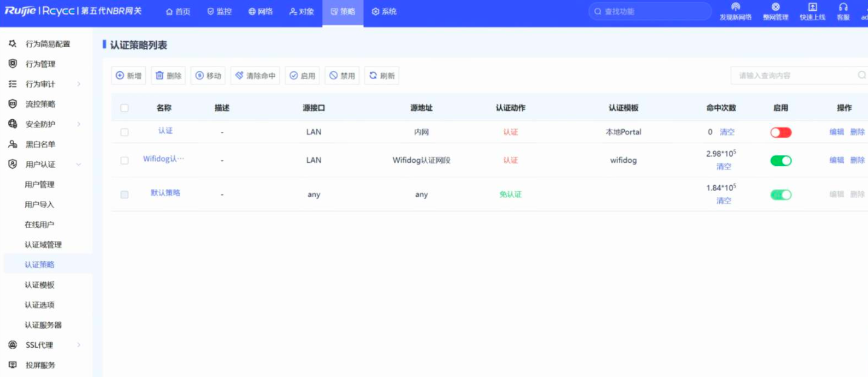The width and height of the screenshot is (868, 377).
Task: Click the 新增 plus button
Action: coord(128,76)
